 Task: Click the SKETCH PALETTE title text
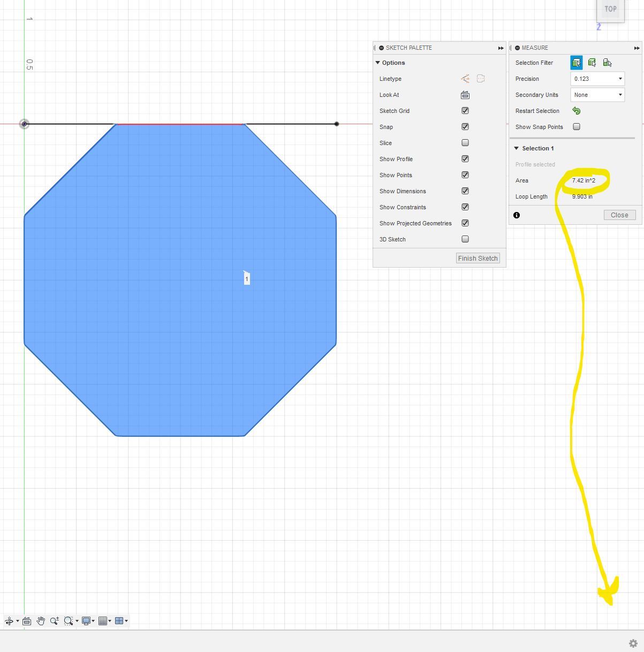(409, 48)
